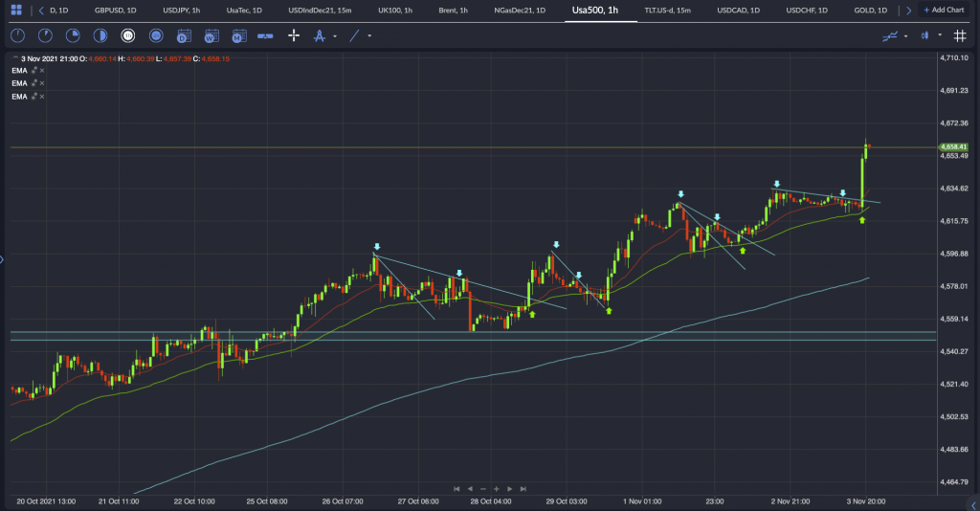
Task: Open the USDCAD, 1D chart tab
Action: 738,11
